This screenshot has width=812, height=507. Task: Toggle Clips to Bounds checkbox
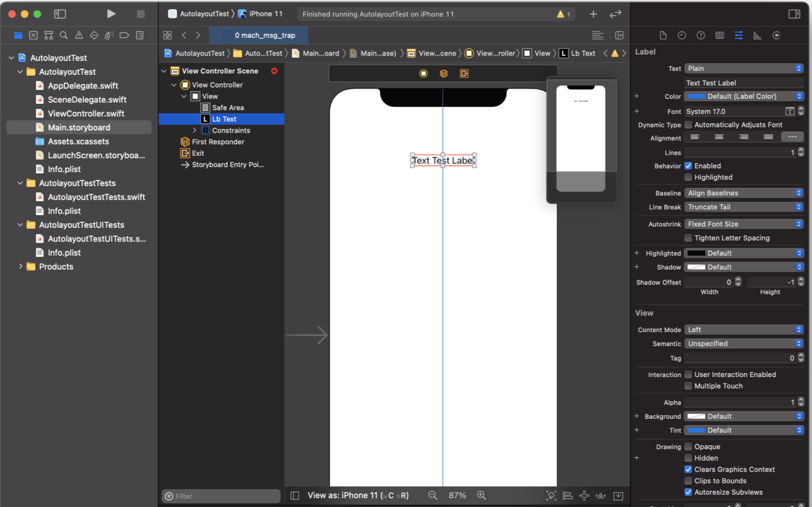point(688,481)
